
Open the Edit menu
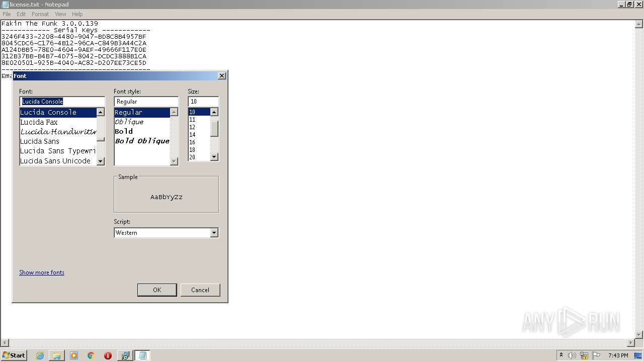click(21, 14)
